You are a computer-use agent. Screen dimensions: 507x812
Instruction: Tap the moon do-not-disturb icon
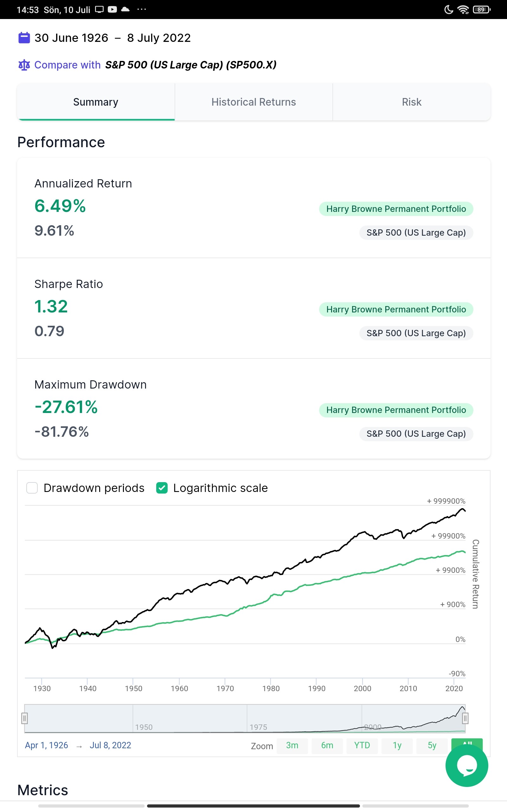coord(448,10)
